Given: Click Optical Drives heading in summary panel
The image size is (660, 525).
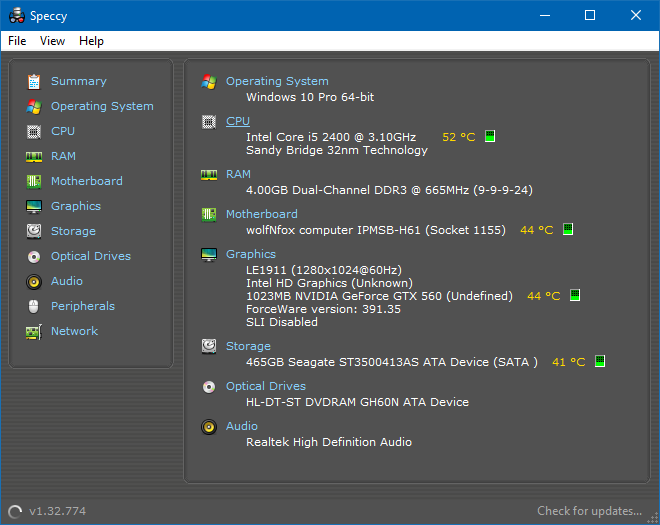Looking at the screenshot, I should pyautogui.click(x=266, y=386).
